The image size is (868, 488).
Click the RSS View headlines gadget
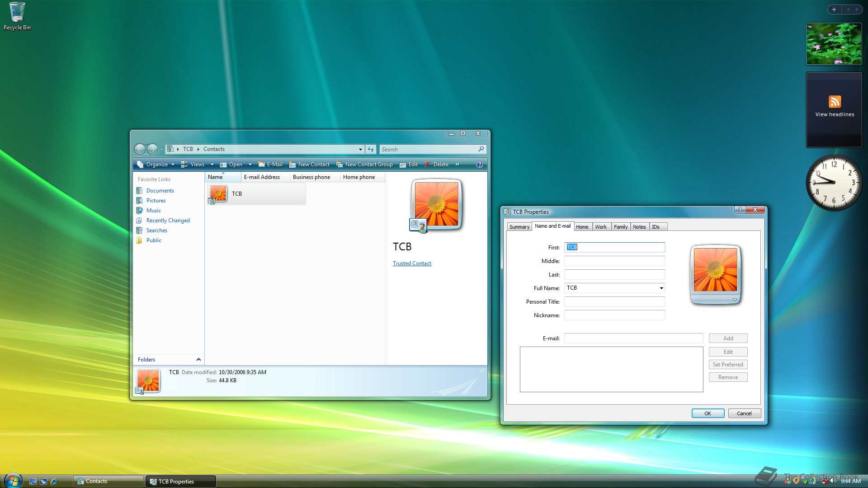point(834,106)
